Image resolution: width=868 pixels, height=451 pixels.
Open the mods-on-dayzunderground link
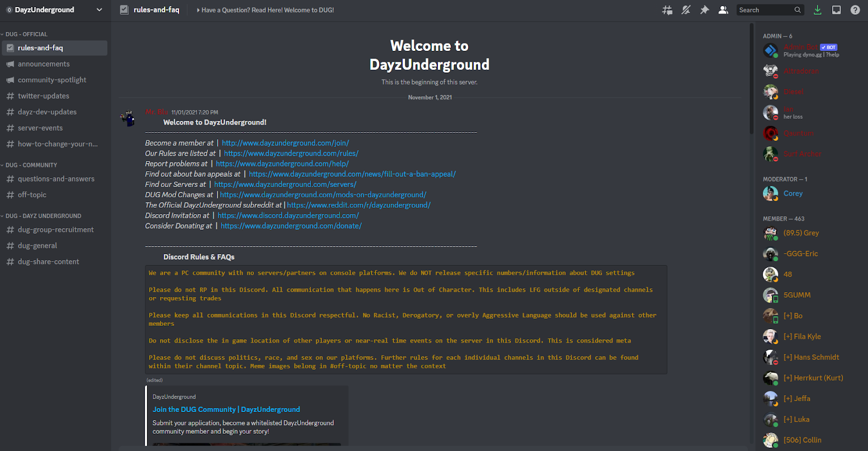pyautogui.click(x=323, y=195)
